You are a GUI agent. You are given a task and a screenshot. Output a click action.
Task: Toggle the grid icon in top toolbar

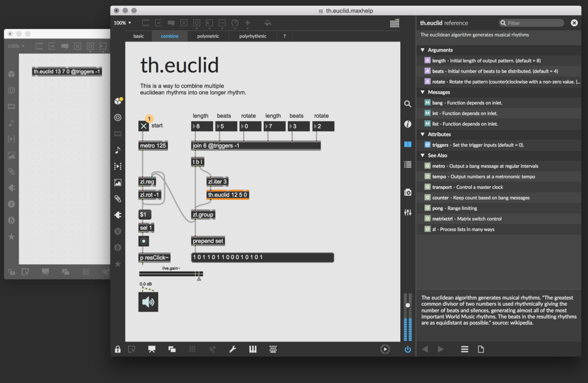394,23
